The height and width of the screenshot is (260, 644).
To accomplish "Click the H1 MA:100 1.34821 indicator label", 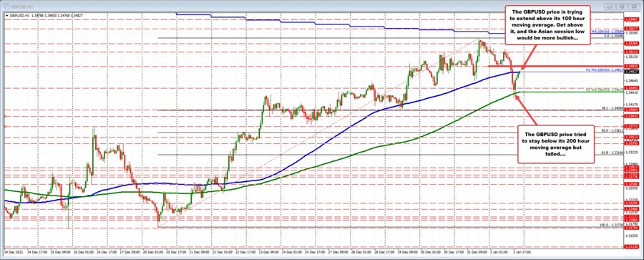I will [x=605, y=71].
